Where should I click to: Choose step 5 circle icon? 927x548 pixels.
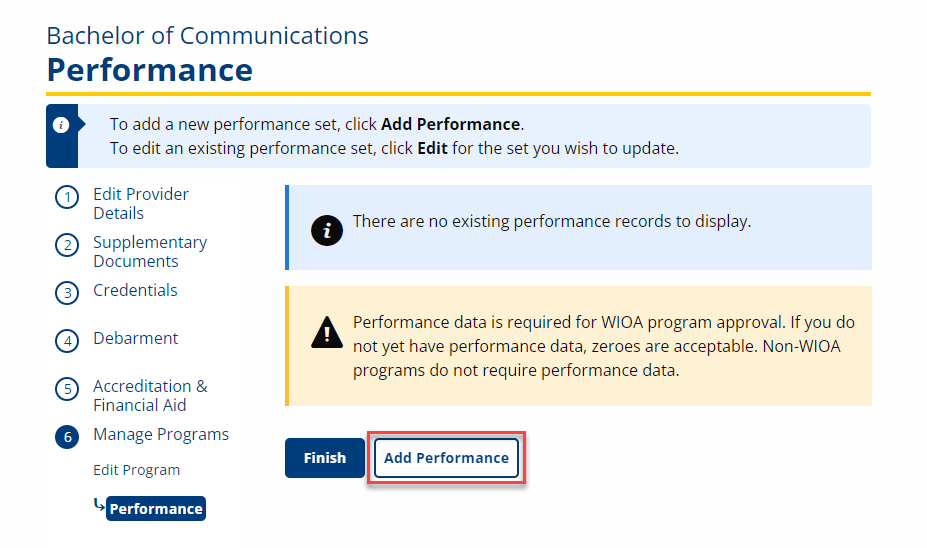67,389
